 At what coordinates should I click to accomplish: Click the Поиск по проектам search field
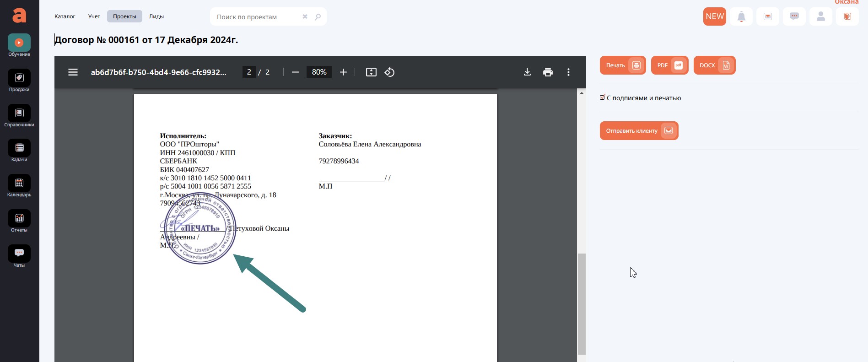pos(256,17)
